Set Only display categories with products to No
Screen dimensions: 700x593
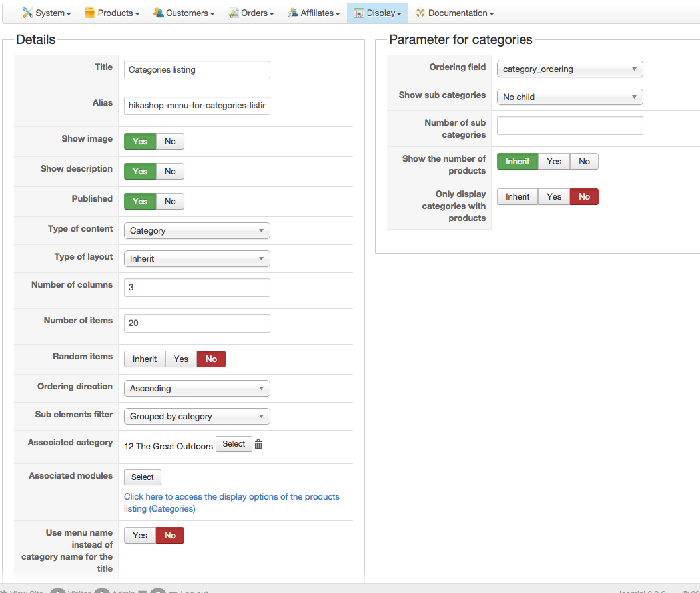click(584, 197)
